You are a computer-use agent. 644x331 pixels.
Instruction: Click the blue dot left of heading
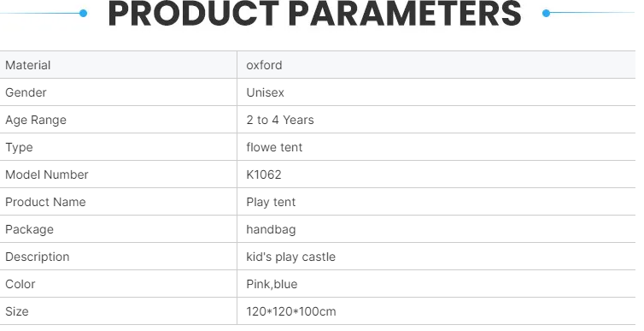(84, 13)
